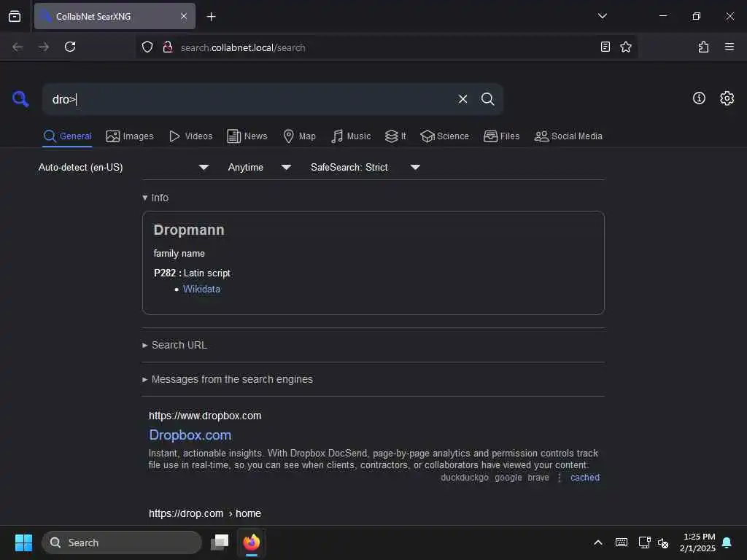Image resolution: width=747 pixels, height=560 pixels.
Task: Reload the current page
Action: [x=70, y=47]
